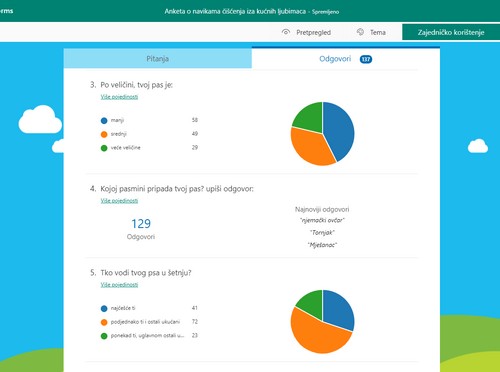Image resolution: width=500 pixels, height=372 pixels.
Task: Click green legend dot for veće veličine
Action: coord(104,148)
